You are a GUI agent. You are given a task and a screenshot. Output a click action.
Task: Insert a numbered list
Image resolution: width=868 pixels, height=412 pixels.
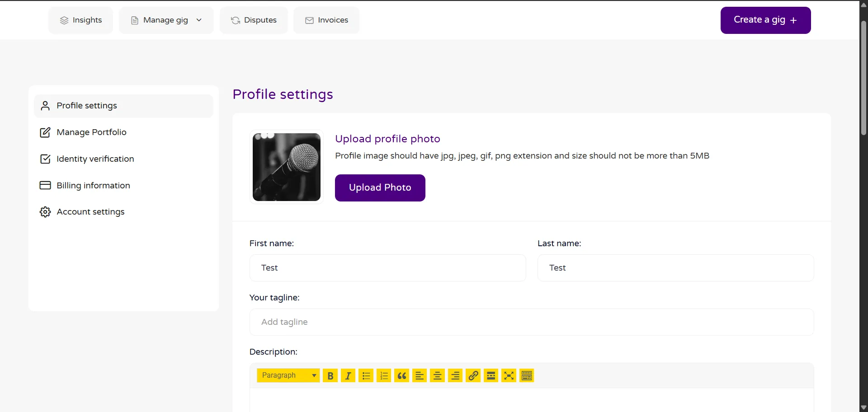coord(384,375)
